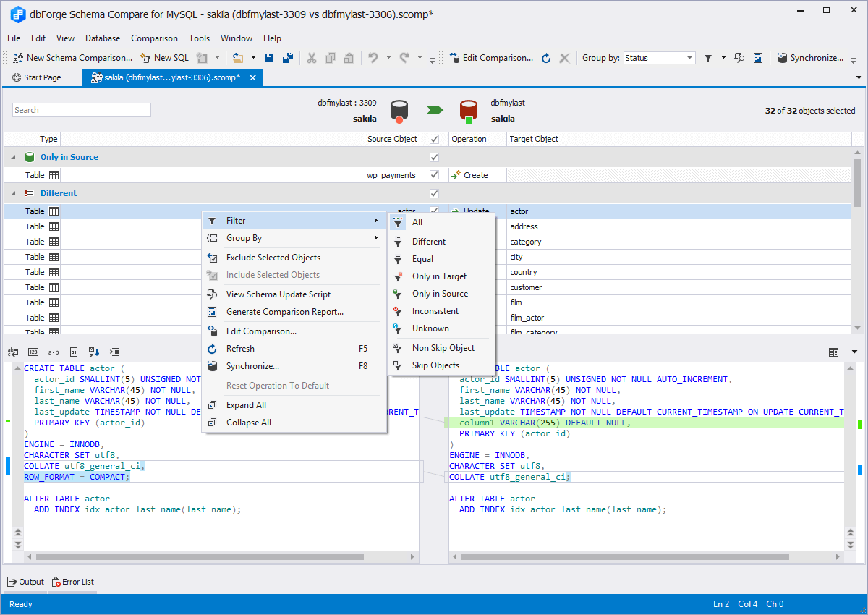
Task: Toggle the Only in Source group checkbox
Action: pyautogui.click(x=435, y=157)
